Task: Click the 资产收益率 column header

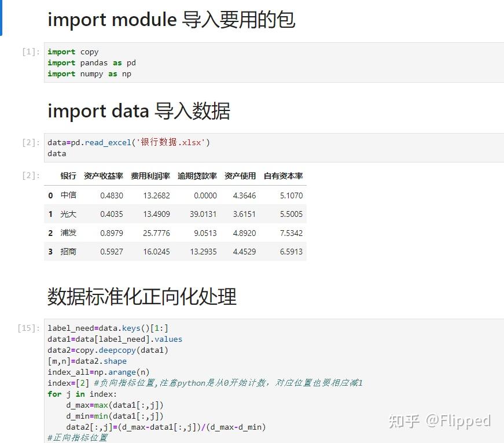Action: tap(103, 176)
